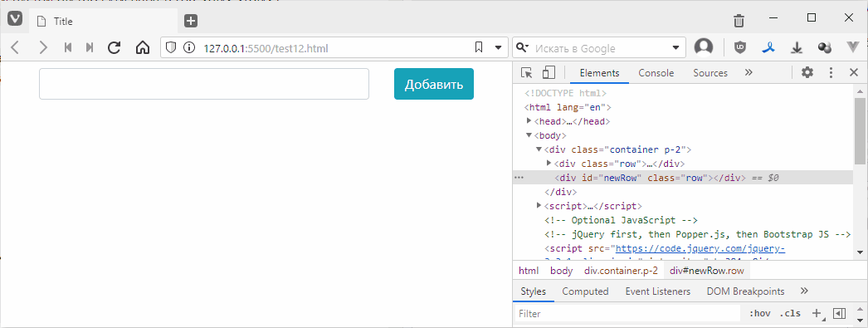Open a new tab with the plus icon
This screenshot has width=868, height=328.
pyautogui.click(x=191, y=21)
